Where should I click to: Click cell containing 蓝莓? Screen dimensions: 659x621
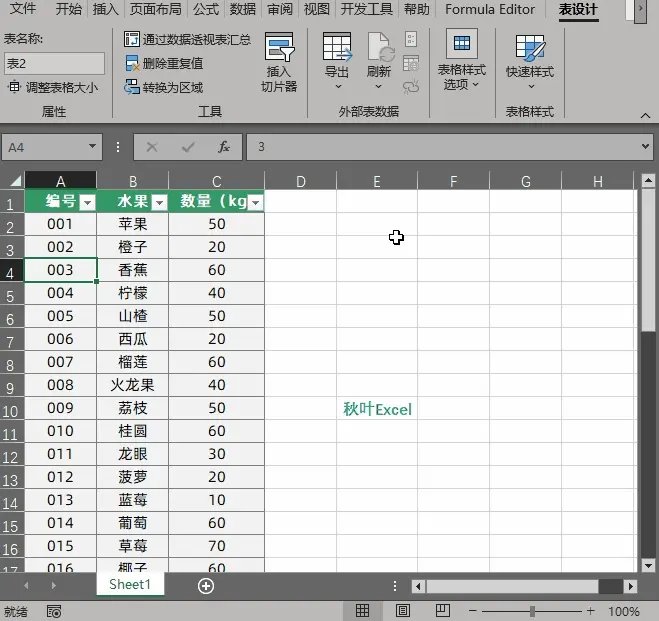click(x=132, y=500)
